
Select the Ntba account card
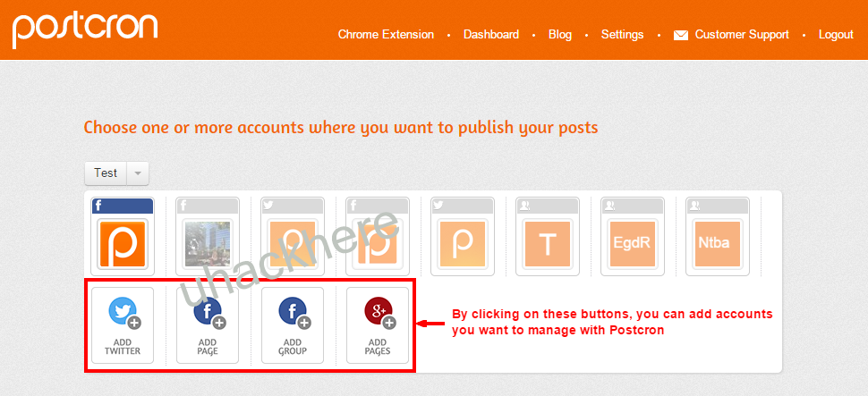coord(718,237)
